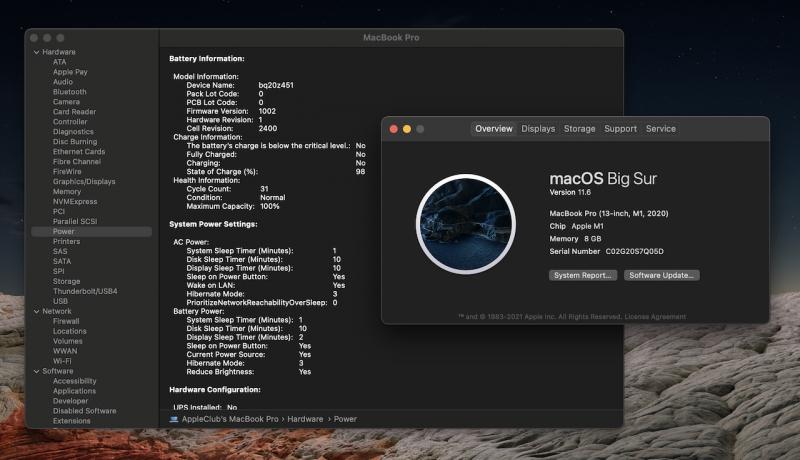Open the Displays tab
The width and height of the screenshot is (800, 460).
pyautogui.click(x=538, y=129)
